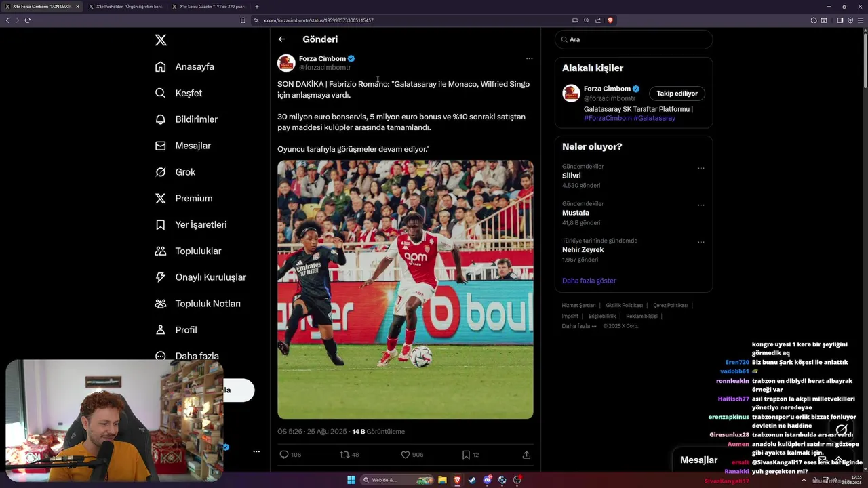Click the X logo in sidebar
The height and width of the screenshot is (488, 868).
(x=161, y=40)
